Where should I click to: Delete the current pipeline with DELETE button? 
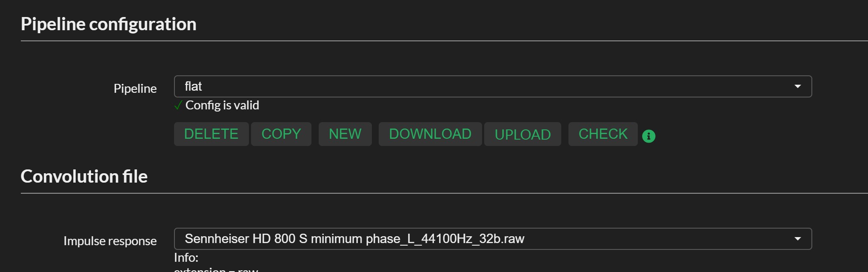point(211,134)
